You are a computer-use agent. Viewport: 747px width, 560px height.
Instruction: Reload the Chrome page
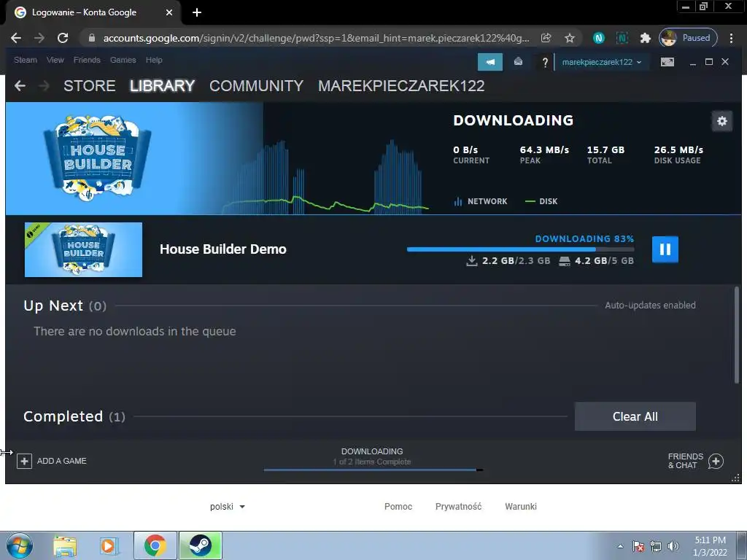point(63,38)
